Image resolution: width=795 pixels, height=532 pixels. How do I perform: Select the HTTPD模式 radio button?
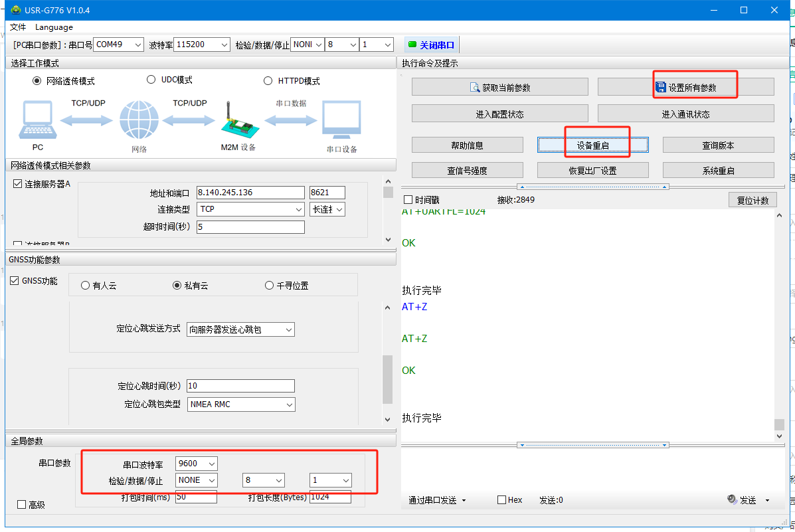pos(268,81)
